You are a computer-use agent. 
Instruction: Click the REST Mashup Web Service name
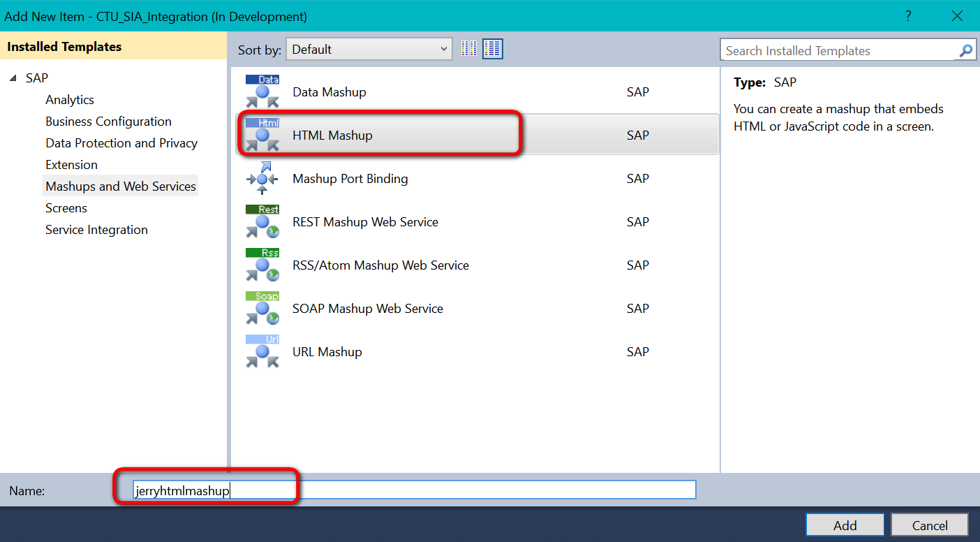[366, 222]
